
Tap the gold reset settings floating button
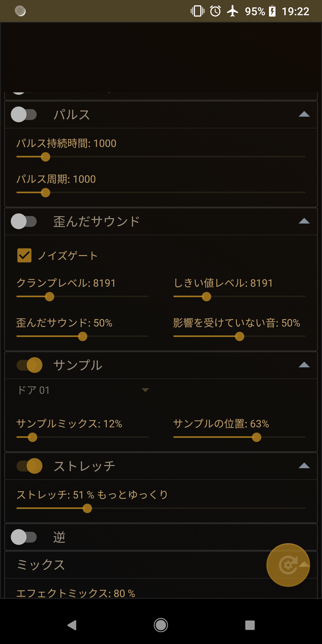[288, 565]
